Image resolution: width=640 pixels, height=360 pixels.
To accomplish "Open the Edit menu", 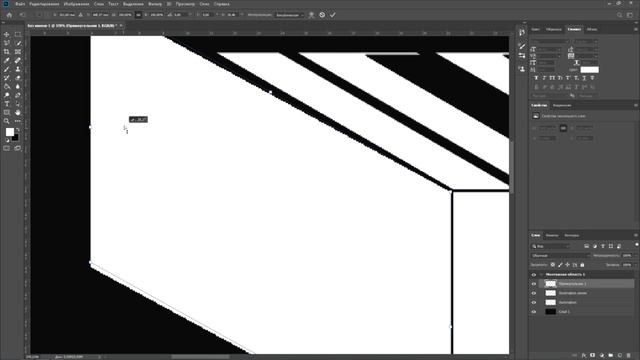I will 44,4.
